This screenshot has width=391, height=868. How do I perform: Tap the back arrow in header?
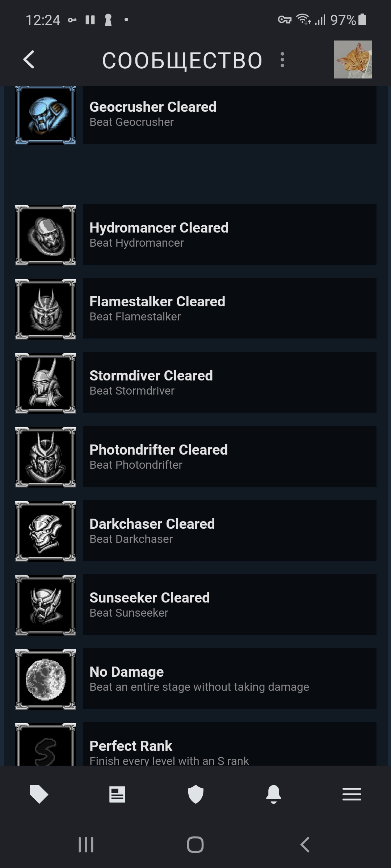tap(29, 60)
